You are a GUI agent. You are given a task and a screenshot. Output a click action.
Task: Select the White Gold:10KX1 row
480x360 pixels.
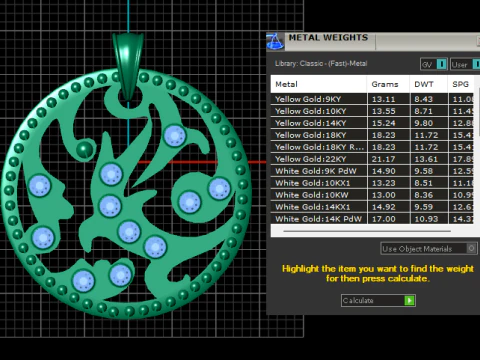[372, 183]
